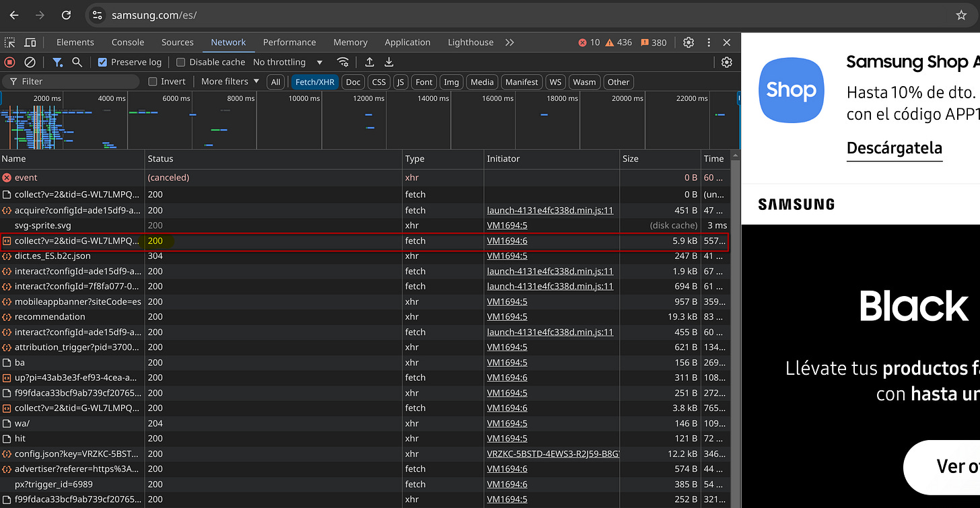This screenshot has width=980, height=508.
Task: Stop recording network log
Action: click(x=10, y=62)
